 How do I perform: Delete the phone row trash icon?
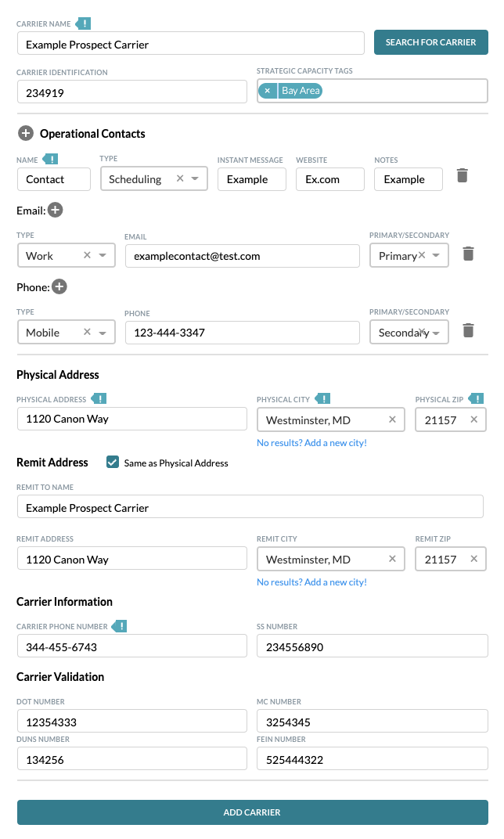(468, 331)
